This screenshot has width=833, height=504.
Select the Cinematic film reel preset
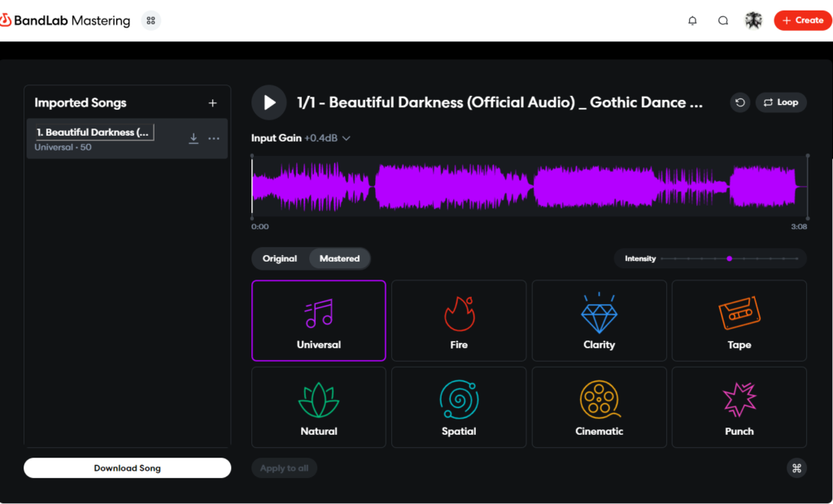pyautogui.click(x=600, y=407)
